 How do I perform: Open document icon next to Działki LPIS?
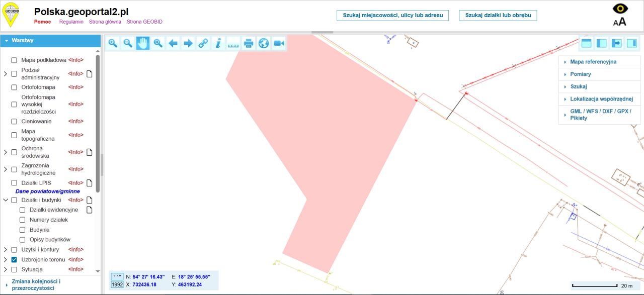click(90, 183)
